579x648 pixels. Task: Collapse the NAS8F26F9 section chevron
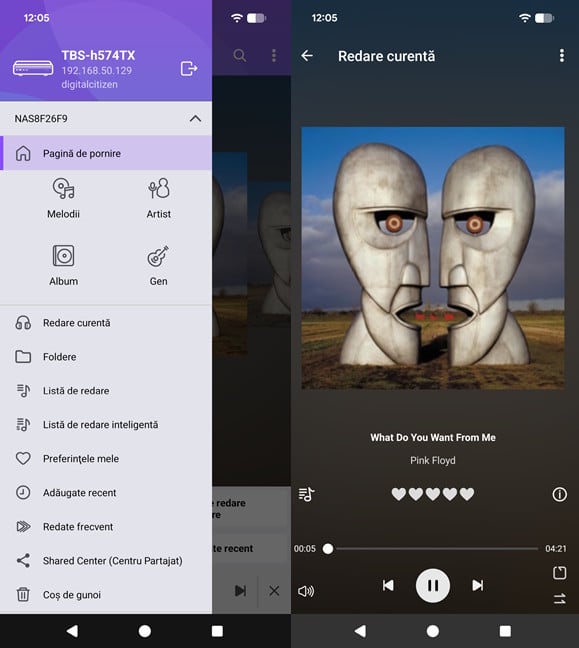click(x=195, y=119)
